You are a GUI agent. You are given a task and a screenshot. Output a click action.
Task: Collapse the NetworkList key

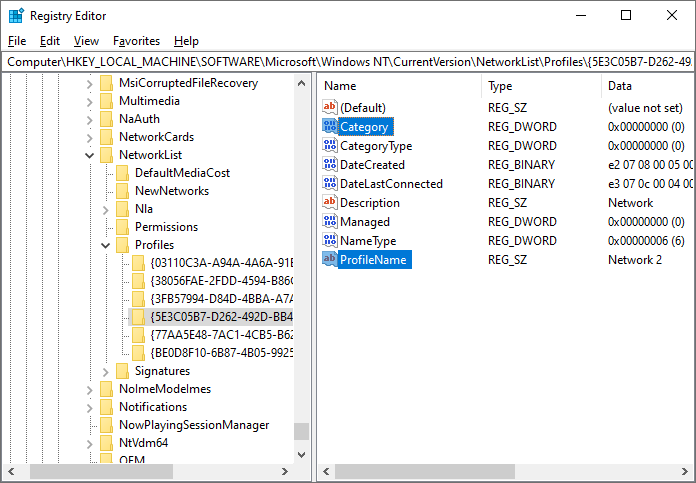(x=90, y=155)
